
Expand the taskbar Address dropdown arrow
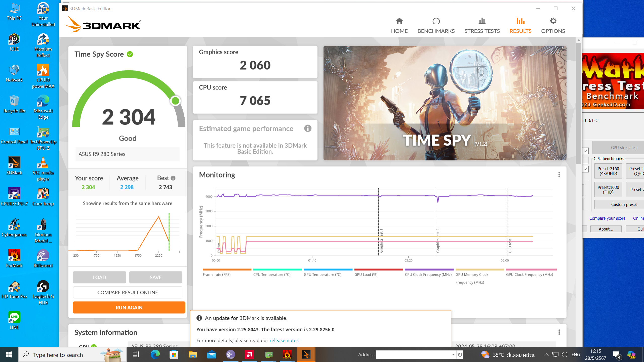453,355
